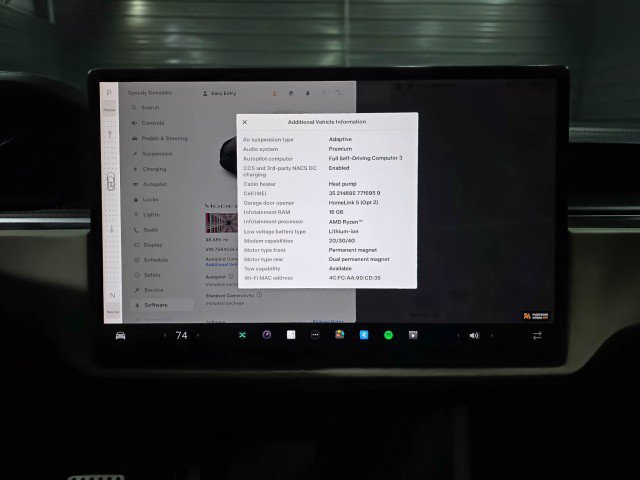Select the Tow capability Available value
The width and height of the screenshot is (640, 480).
340,269
